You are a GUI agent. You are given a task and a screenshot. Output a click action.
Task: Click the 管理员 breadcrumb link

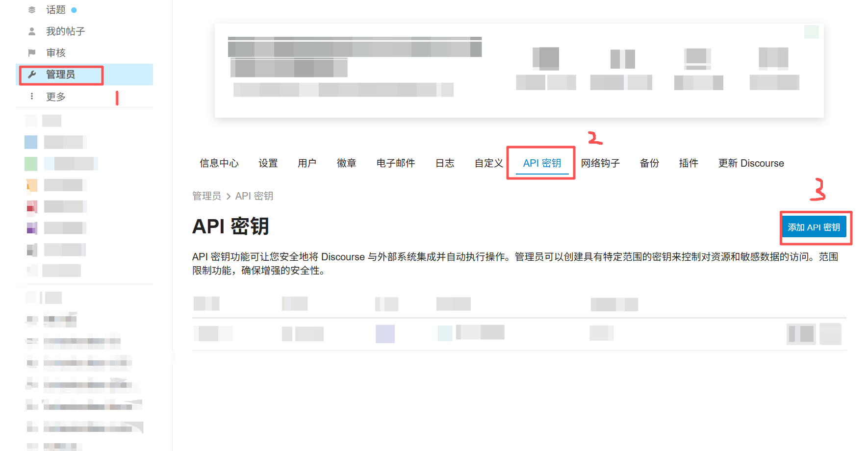(206, 196)
